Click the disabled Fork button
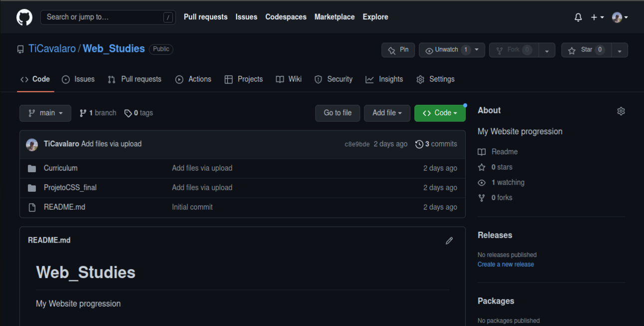 514,50
